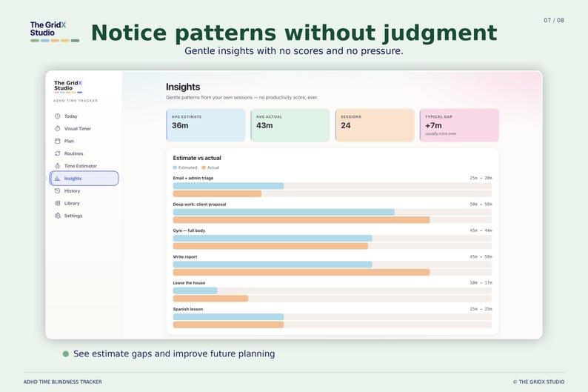Viewport: 588px width, 392px height.
Task: Click the GridX Studio logo in the app sidebar
Action: [68, 87]
